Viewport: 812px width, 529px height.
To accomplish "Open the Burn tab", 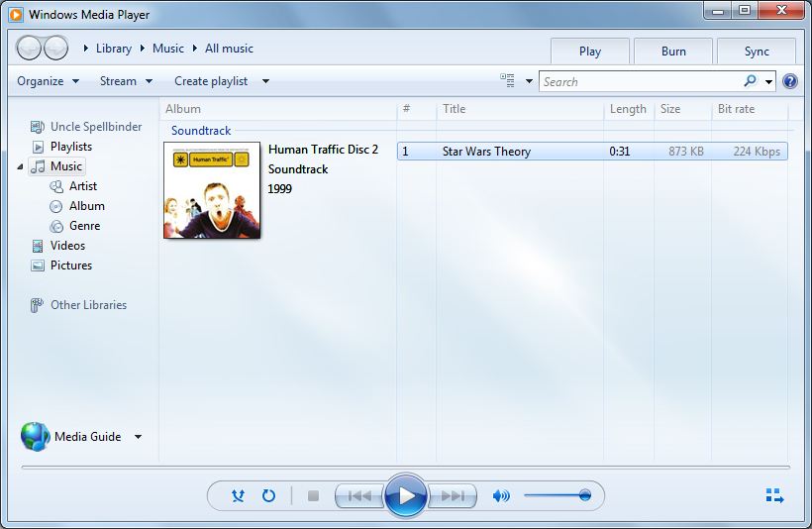I will (673, 52).
